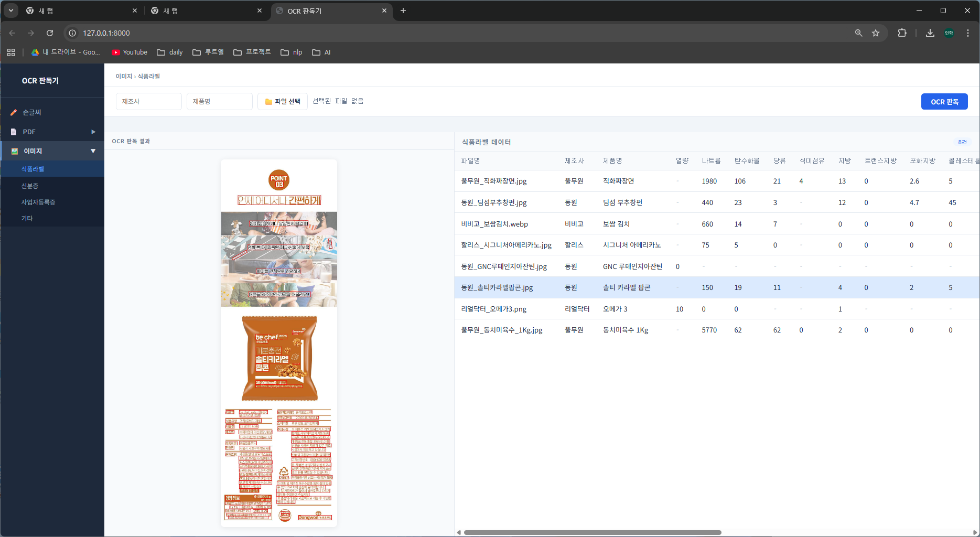The image size is (980, 537).
Task: Select row 리얼닥터_오메가3.png
Action: pyautogui.click(x=717, y=309)
